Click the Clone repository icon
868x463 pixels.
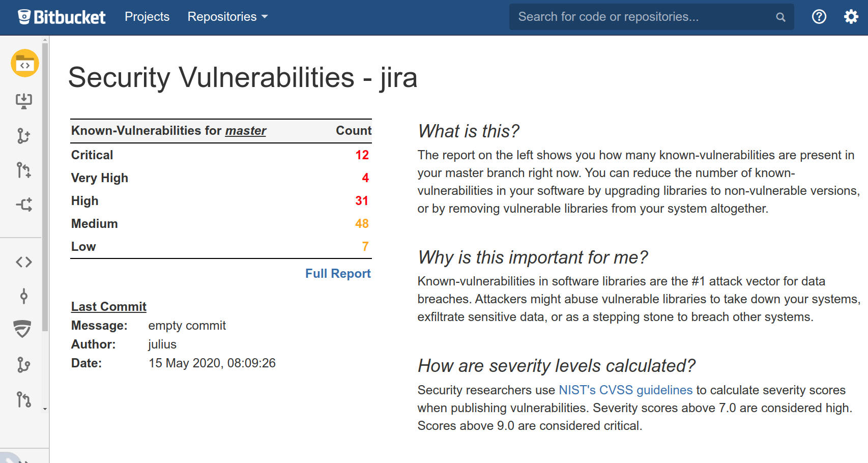click(24, 101)
